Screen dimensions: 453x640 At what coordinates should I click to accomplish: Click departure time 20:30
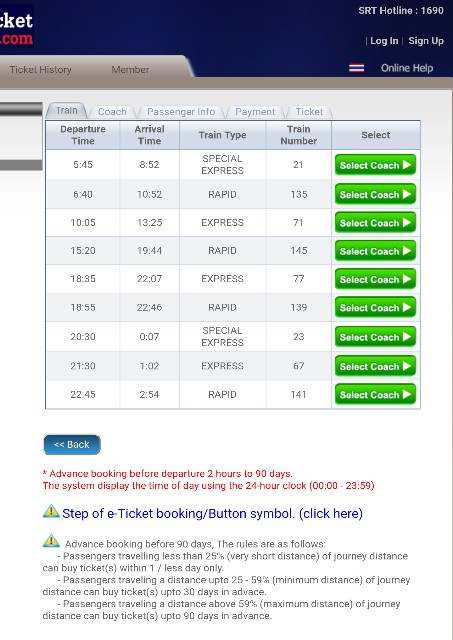point(83,337)
